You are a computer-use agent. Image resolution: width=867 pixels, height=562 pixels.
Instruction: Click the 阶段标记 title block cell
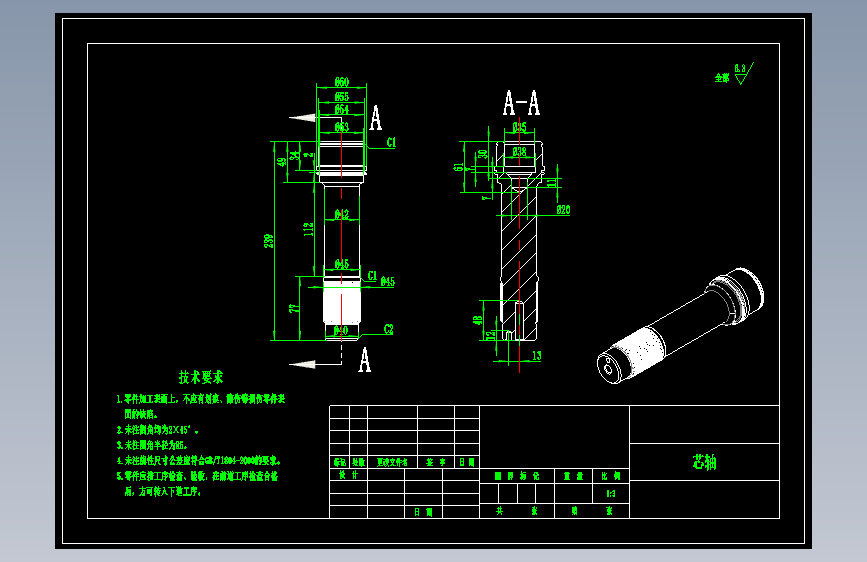pos(517,476)
